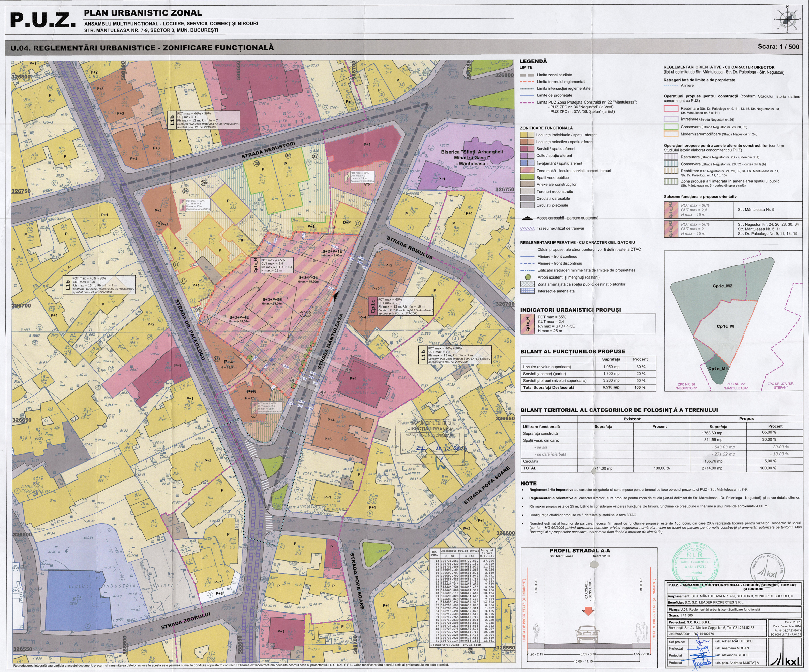Screen dimensions: 809x672
Task: Click the green round RUR urbanist stamp
Action: pos(695,565)
